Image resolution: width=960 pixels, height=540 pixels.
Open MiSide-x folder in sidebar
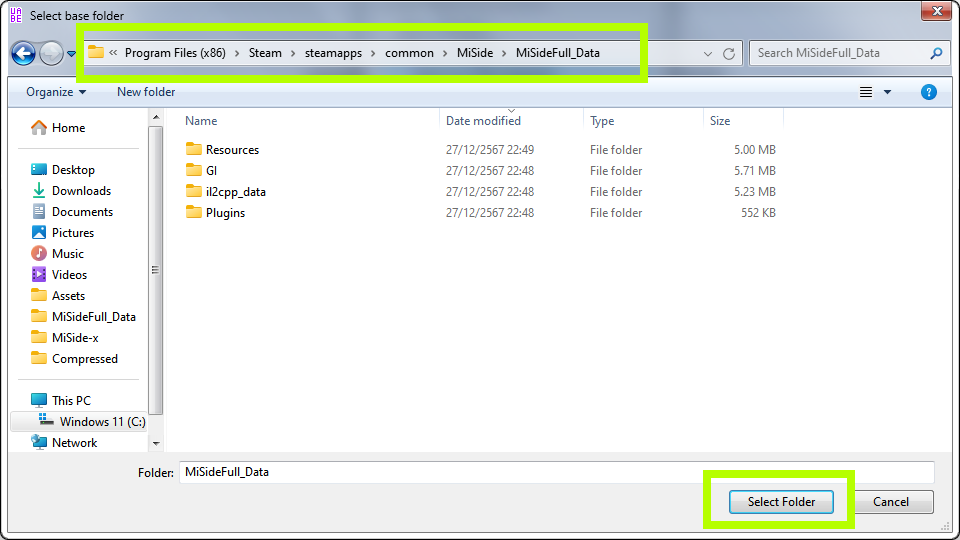(65, 337)
